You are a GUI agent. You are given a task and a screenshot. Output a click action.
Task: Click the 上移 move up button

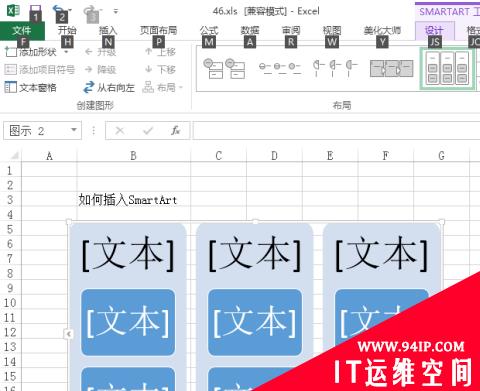click(x=160, y=52)
